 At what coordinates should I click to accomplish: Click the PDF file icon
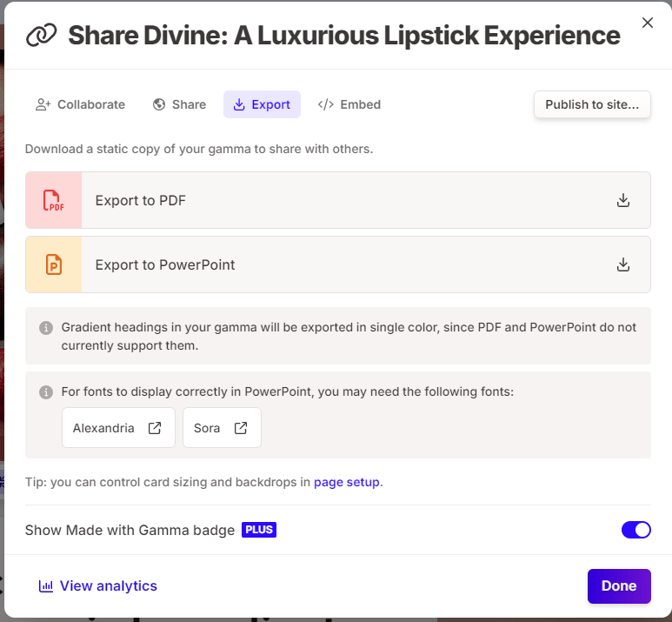click(54, 200)
